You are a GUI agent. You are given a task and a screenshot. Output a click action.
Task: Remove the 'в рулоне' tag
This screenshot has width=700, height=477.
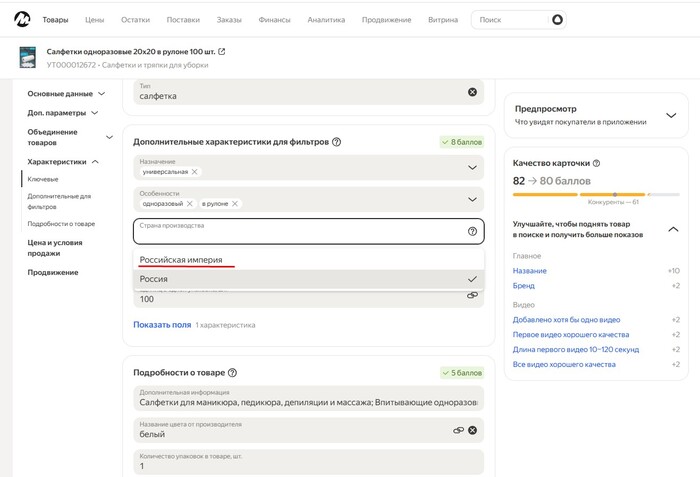[235, 203]
